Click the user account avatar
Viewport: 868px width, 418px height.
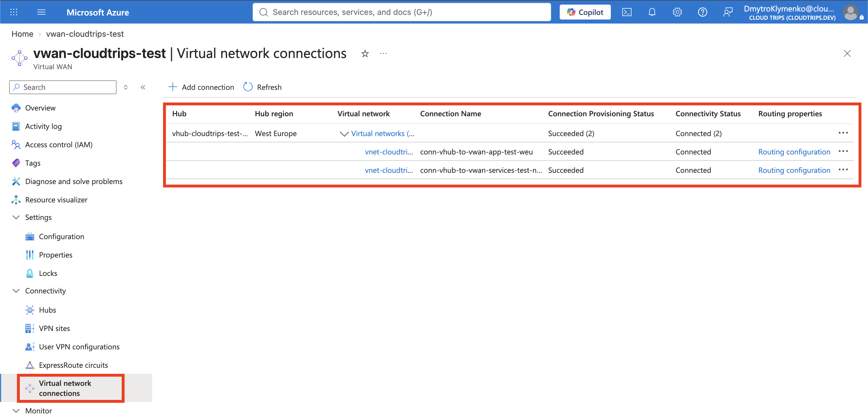coord(850,12)
